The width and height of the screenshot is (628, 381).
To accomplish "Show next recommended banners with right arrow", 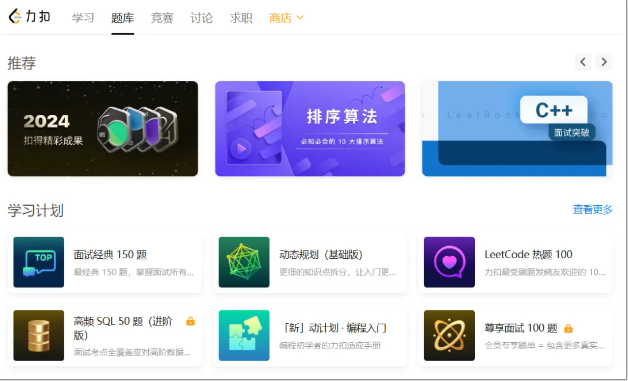I will point(604,62).
